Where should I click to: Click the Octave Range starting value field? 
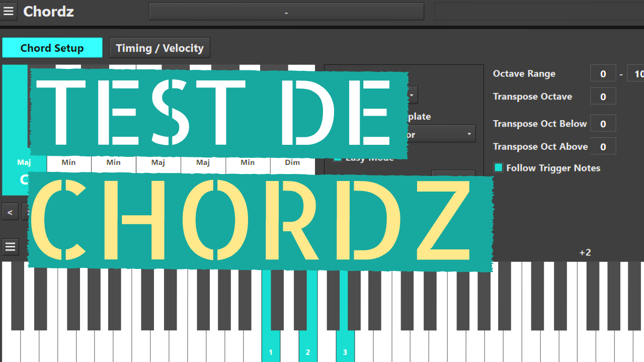603,73
